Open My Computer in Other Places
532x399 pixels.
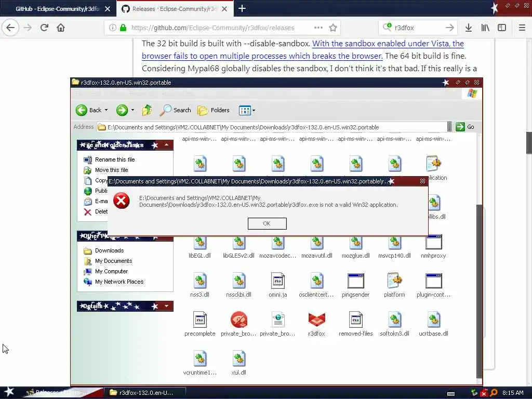[106, 271]
